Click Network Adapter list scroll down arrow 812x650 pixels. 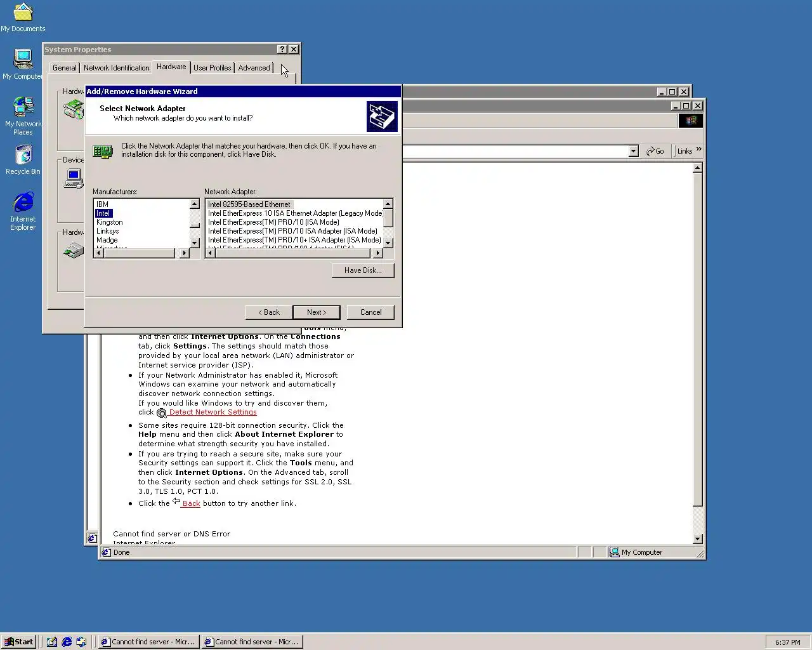click(x=388, y=243)
